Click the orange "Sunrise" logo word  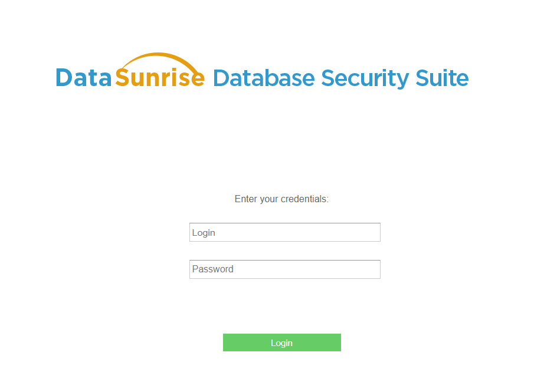[x=160, y=78]
